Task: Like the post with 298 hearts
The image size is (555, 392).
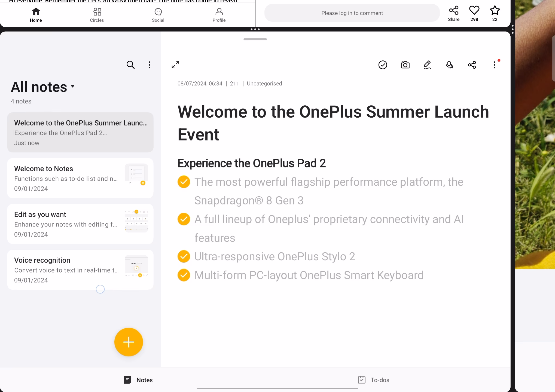Action: click(x=474, y=14)
